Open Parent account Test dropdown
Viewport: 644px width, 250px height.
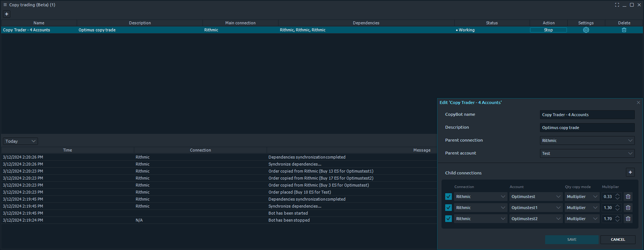pyautogui.click(x=587, y=153)
